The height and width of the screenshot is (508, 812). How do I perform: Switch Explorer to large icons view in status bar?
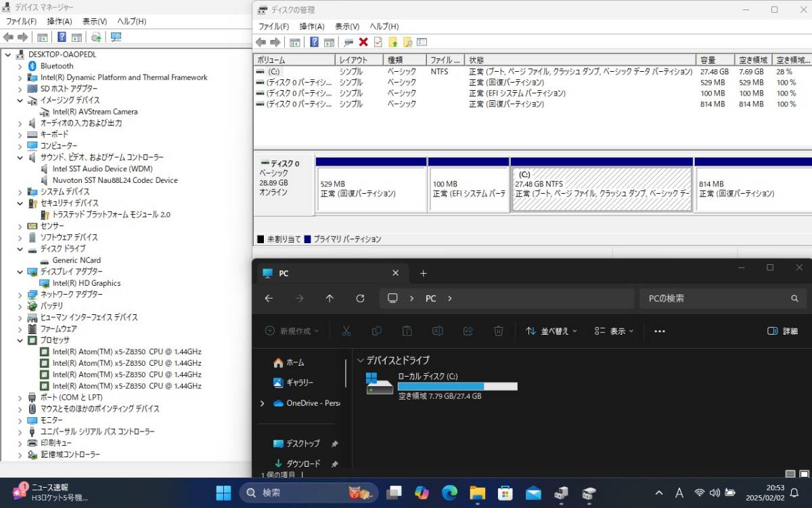pyautogui.click(x=803, y=474)
